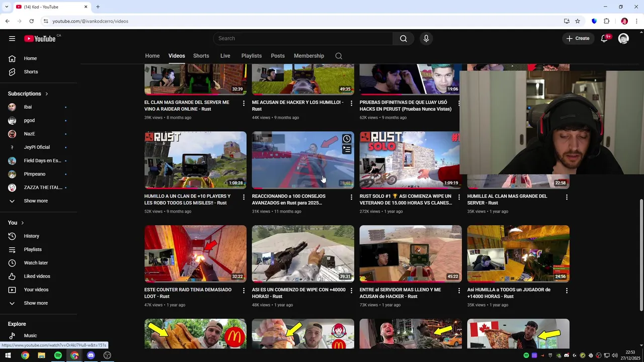Open options for EL CLAN MAS GRANDE video
Viewport: 644px width, 362px height.
pyautogui.click(x=244, y=103)
